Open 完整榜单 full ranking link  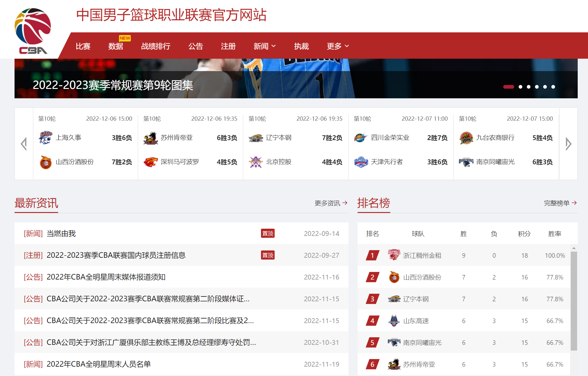pos(560,203)
